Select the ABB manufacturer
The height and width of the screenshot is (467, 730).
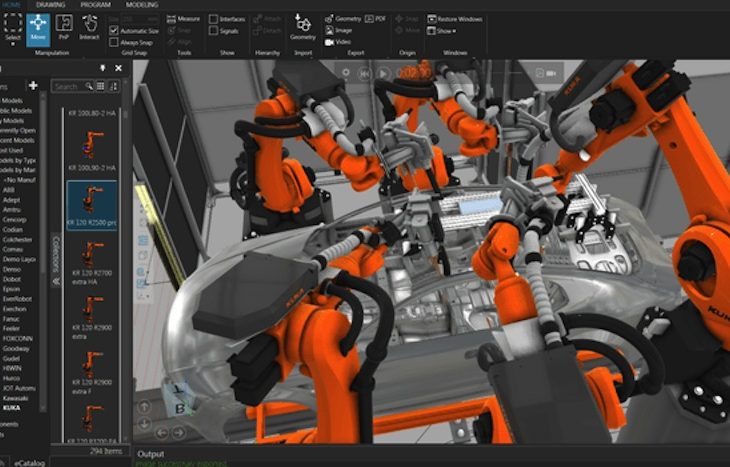click(x=9, y=190)
